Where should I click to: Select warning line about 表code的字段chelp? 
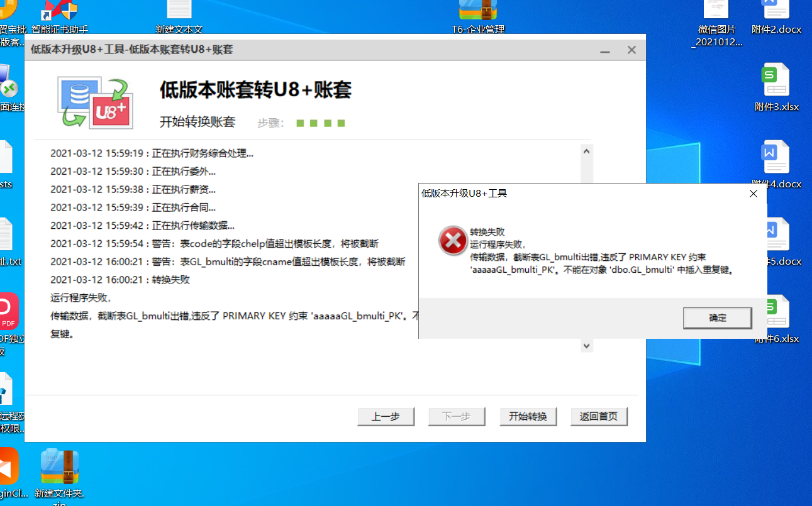tap(214, 244)
